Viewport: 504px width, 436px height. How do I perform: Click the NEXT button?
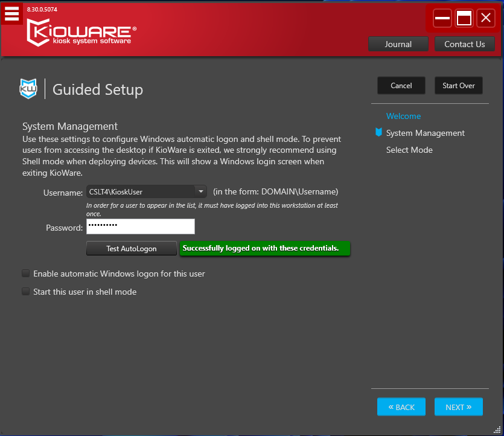point(458,407)
